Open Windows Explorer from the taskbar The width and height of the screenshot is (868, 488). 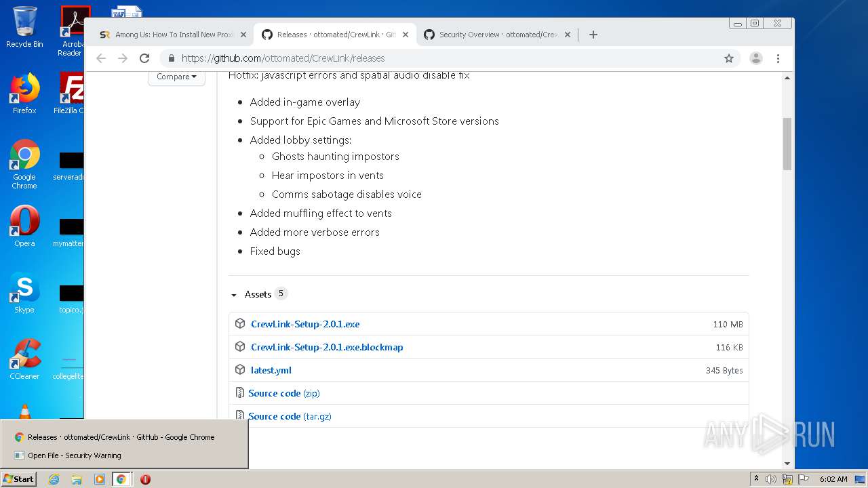77,479
